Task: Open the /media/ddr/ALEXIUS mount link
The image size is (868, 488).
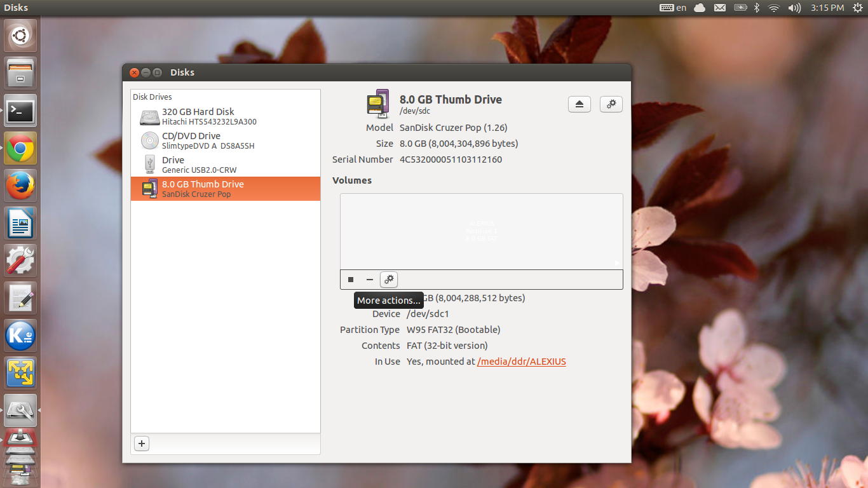Action: (521, 361)
